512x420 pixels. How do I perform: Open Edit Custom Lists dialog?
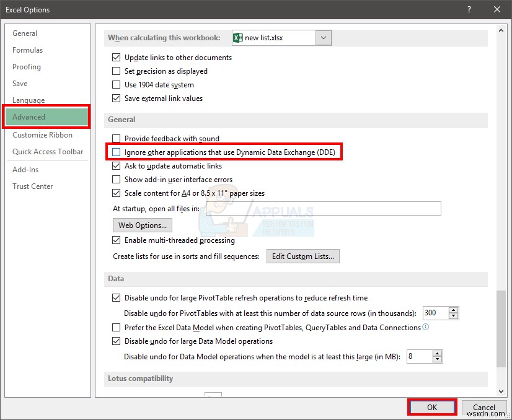(303, 256)
